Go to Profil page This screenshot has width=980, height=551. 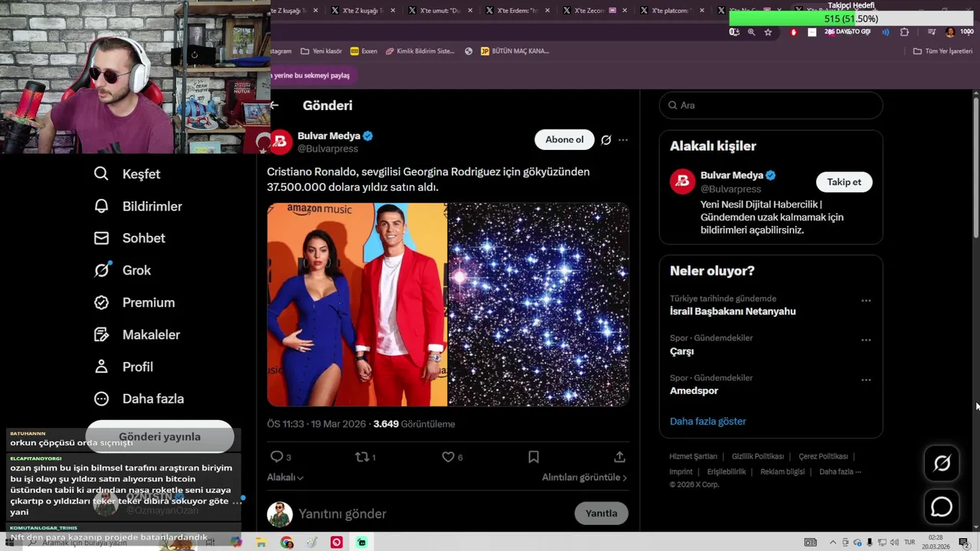point(122,367)
